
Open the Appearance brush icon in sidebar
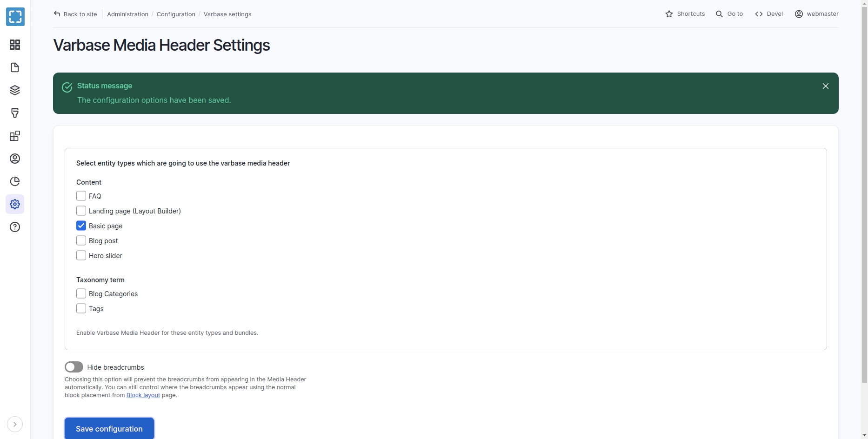click(15, 113)
